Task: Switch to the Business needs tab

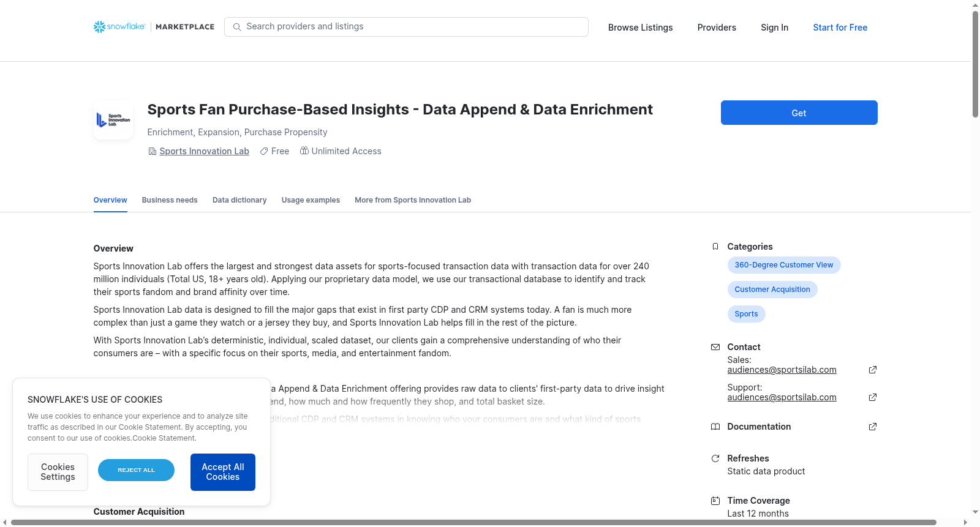Action: [170, 200]
